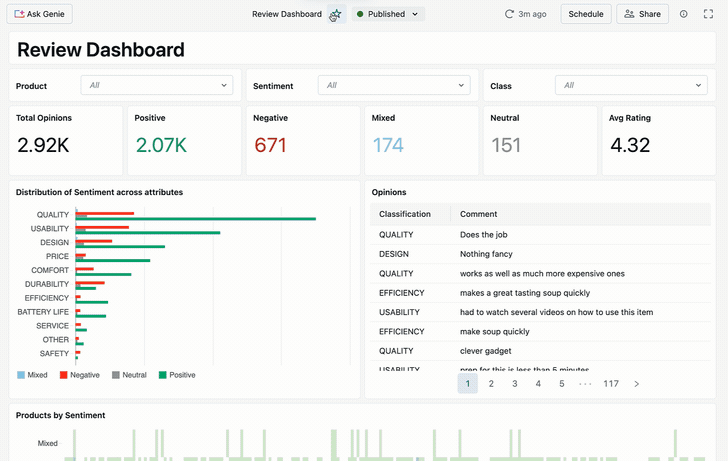Viewport: 728px width, 461px height.
Task: Expand the Product filter dropdown
Action: 157,86
